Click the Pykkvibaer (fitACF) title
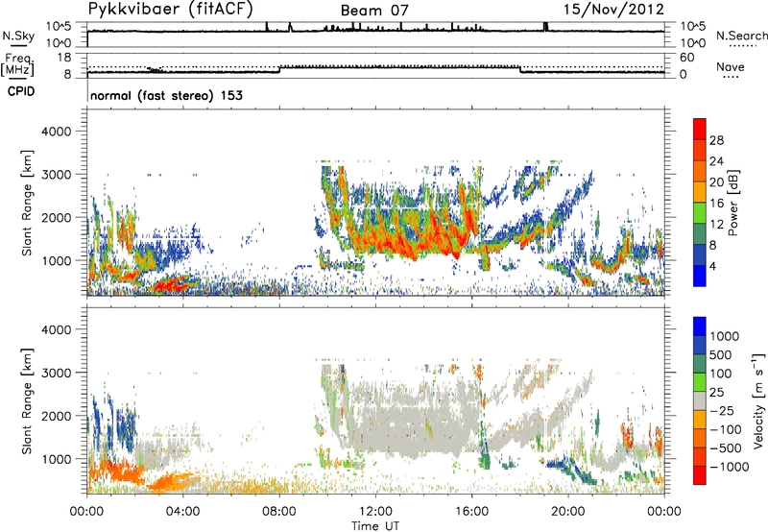Screen dimensions: 768x532 (171, 10)
